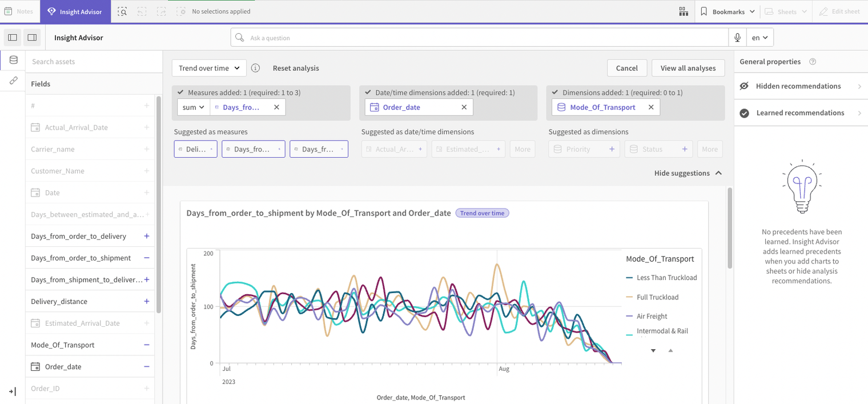
Task: Click the microphone voice query icon
Action: pos(738,38)
